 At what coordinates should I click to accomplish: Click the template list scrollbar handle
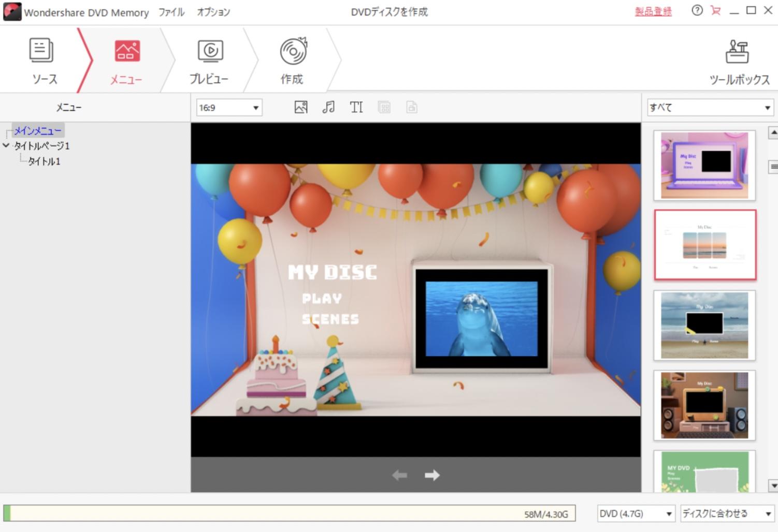click(x=773, y=167)
